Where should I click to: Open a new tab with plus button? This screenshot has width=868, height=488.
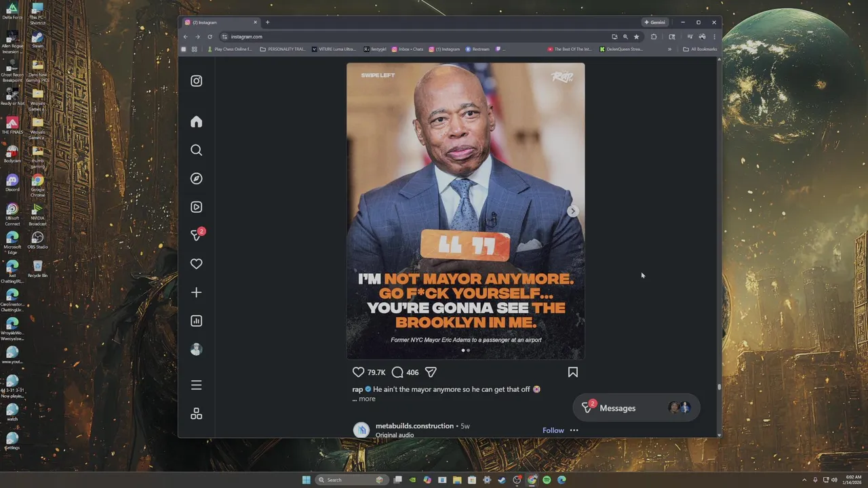click(267, 22)
